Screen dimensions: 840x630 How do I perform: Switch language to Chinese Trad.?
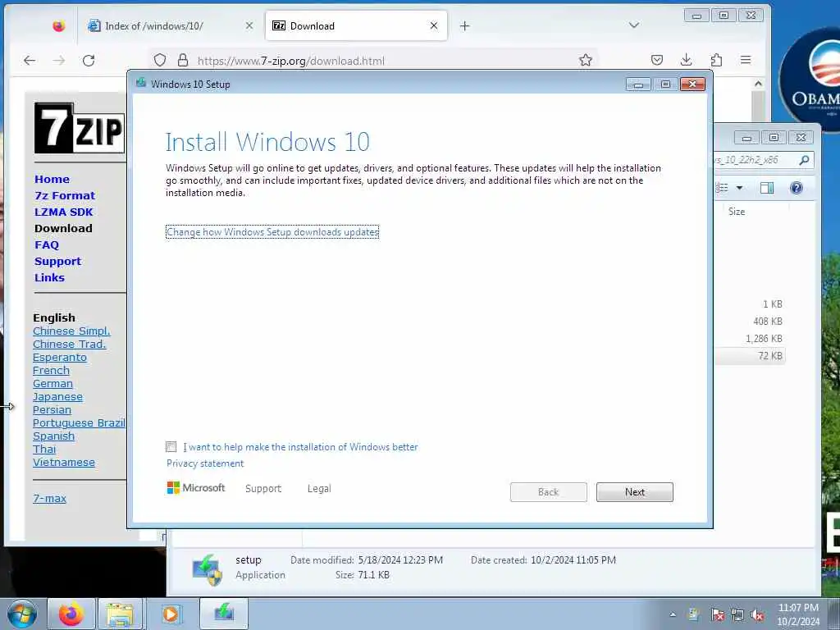[69, 344]
